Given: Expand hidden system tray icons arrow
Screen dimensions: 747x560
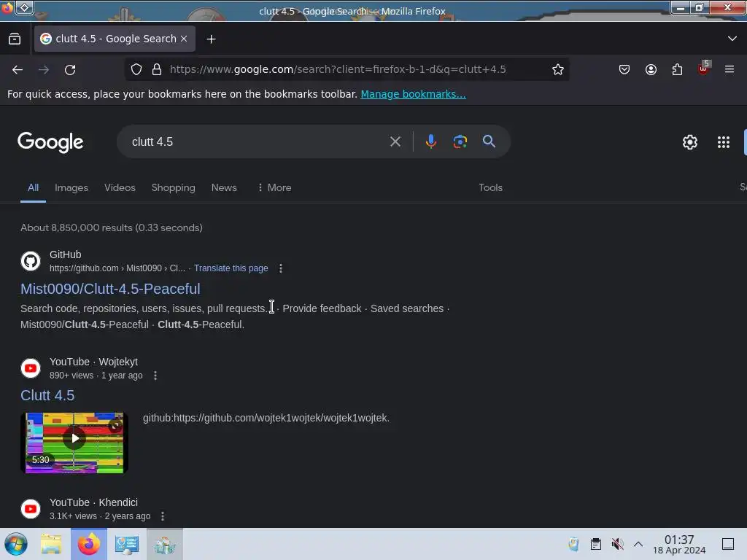Looking at the screenshot, I should pos(638,544).
